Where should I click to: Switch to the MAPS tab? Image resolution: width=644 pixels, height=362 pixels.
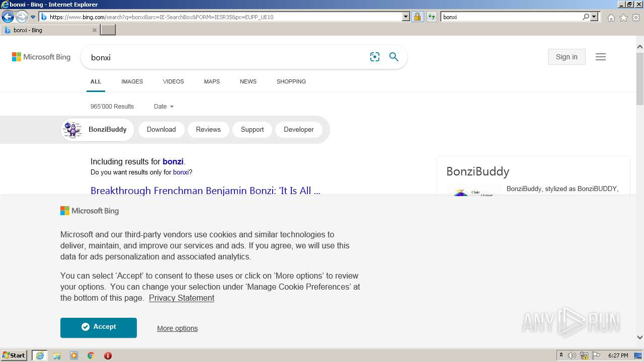212,81
